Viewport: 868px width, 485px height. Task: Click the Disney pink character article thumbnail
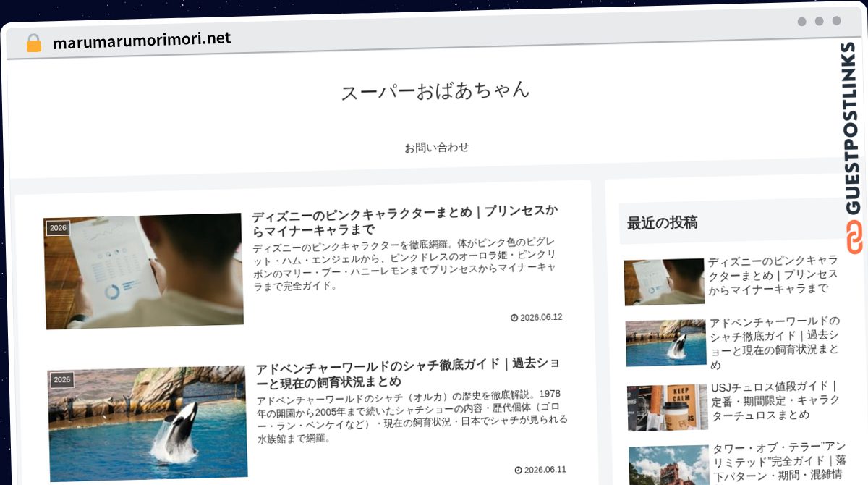coord(143,271)
